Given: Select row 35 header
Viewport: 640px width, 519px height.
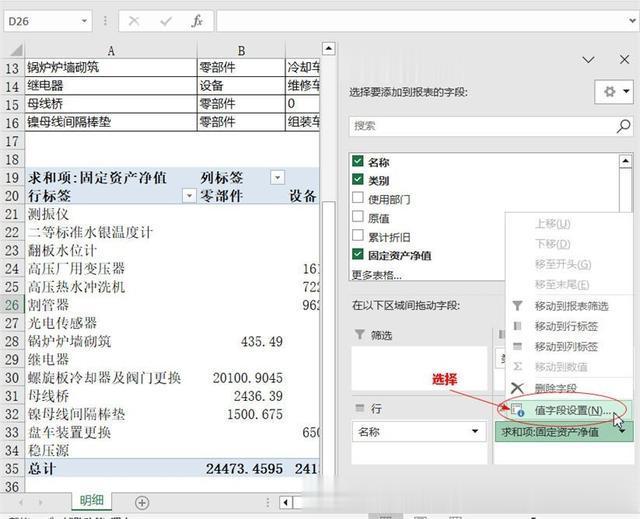Looking at the screenshot, I should pyautogui.click(x=12, y=468).
